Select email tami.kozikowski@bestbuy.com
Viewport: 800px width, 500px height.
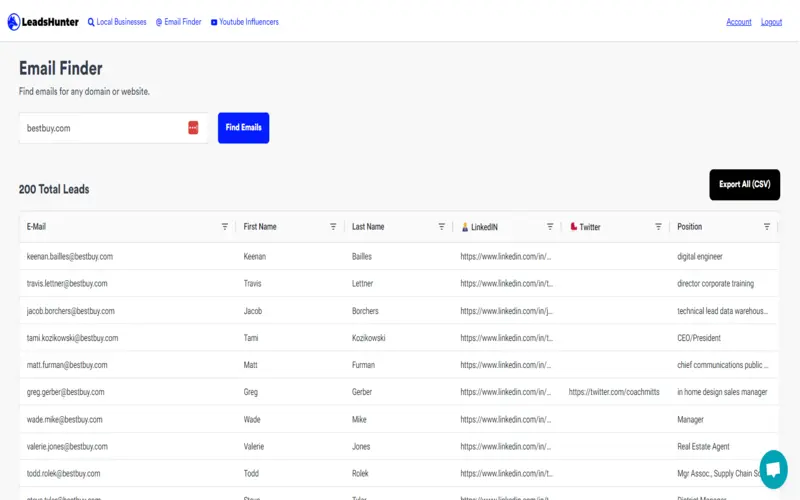72,338
